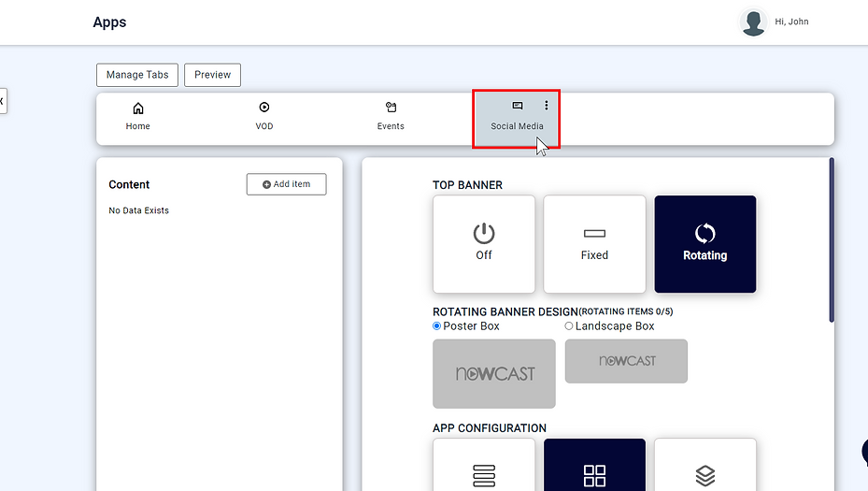Set top banner to Rotating

(705, 244)
